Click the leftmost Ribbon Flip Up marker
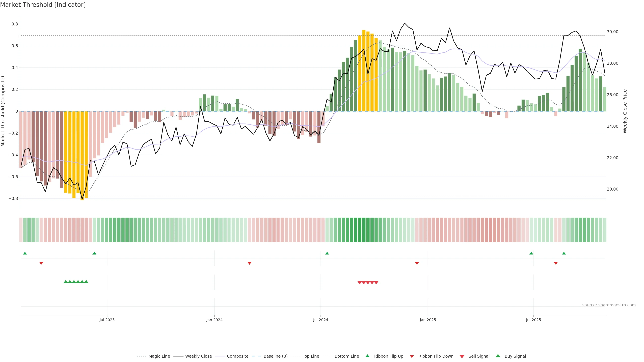This screenshot has height=362, width=644. [x=25, y=253]
